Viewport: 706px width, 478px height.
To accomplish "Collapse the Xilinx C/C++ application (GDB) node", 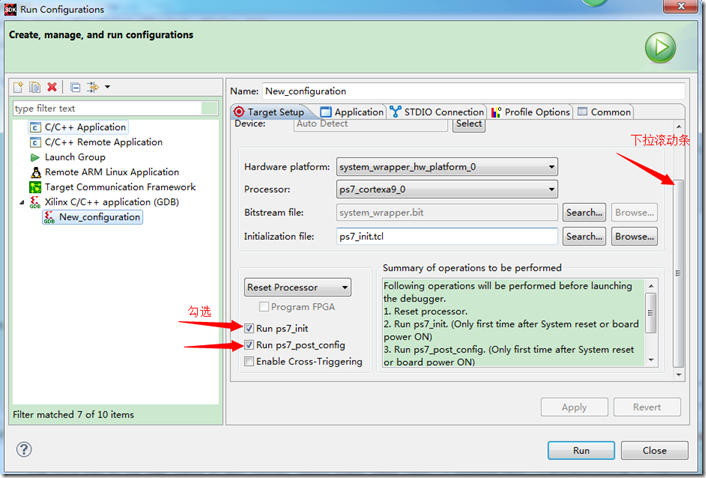I will pos(22,202).
